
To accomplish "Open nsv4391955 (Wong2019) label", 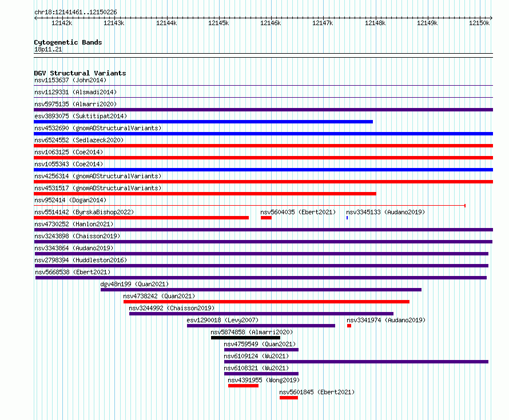I will click(x=264, y=380).
